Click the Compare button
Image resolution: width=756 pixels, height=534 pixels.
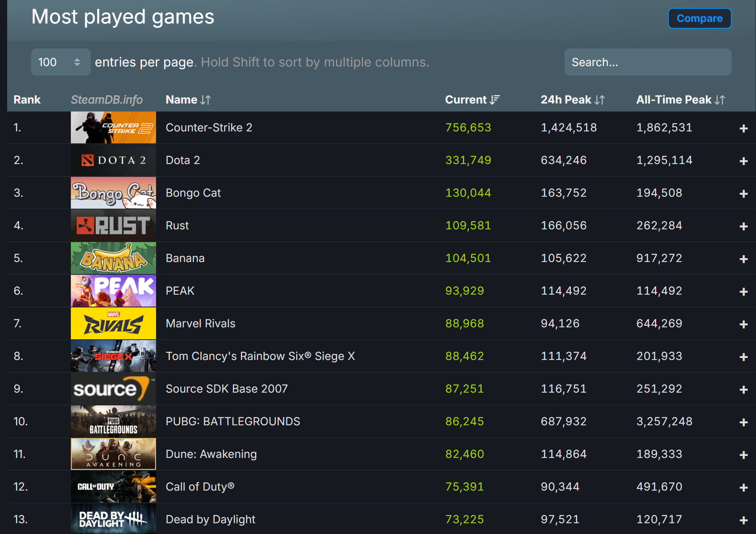coord(699,18)
